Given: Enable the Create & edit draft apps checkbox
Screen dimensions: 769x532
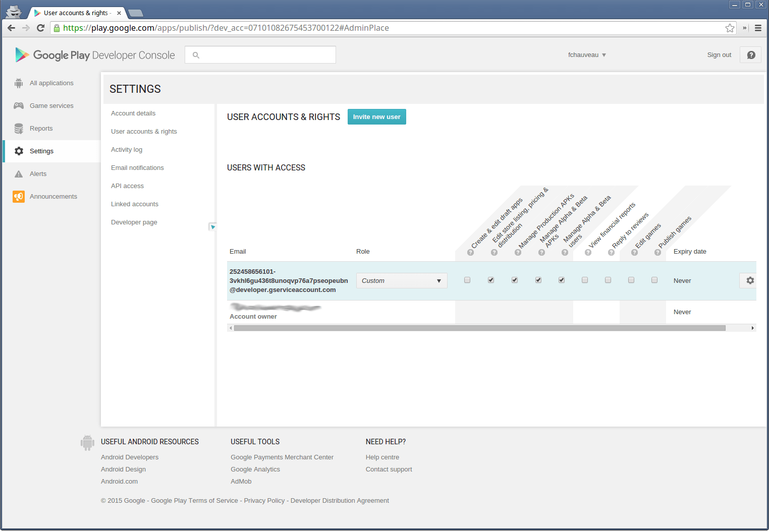Looking at the screenshot, I should coord(467,280).
